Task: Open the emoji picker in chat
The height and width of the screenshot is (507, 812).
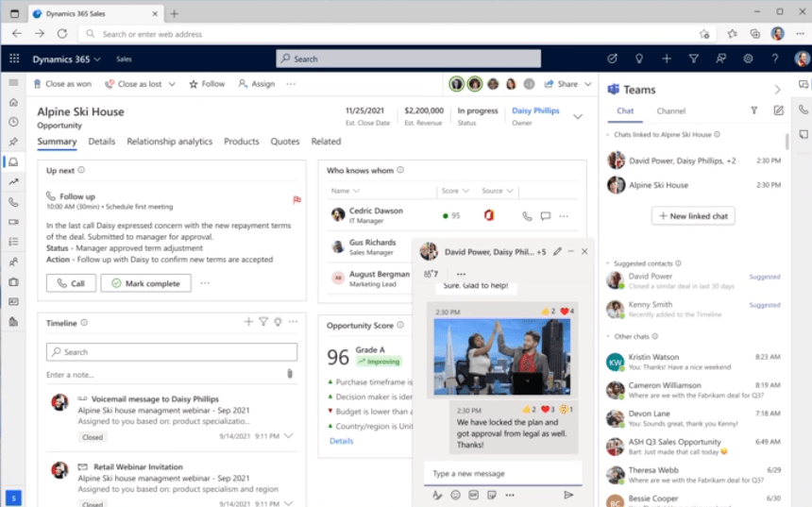Action: 455,495
